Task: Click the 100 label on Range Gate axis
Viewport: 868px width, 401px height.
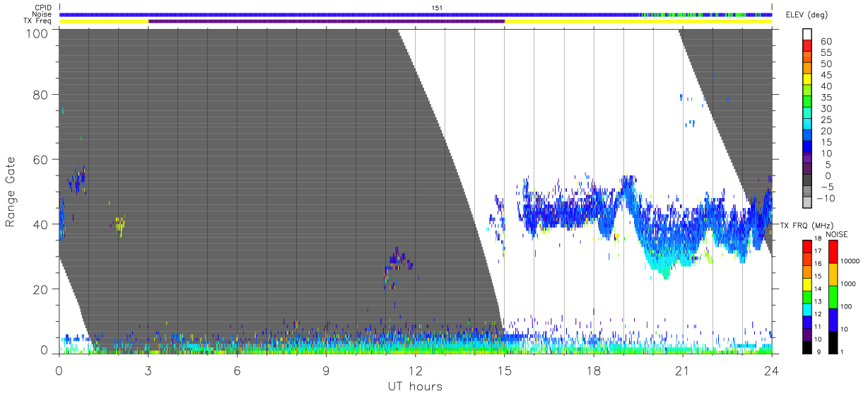Action: click(39, 33)
